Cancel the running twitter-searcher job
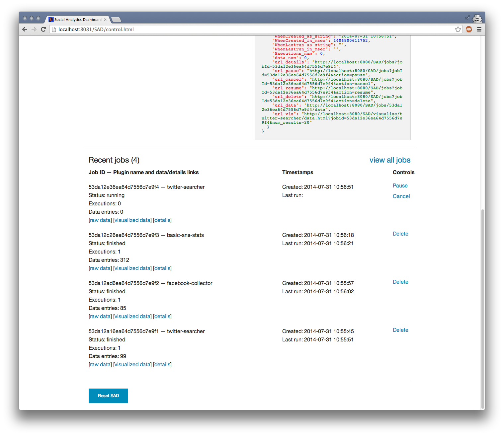504x436 pixels. pos(401,196)
